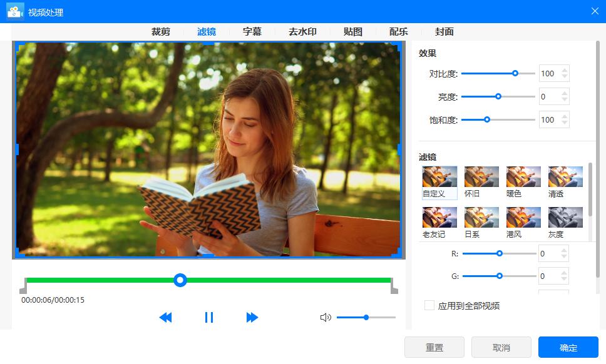
Task: Pause the playing video
Action: tap(208, 318)
